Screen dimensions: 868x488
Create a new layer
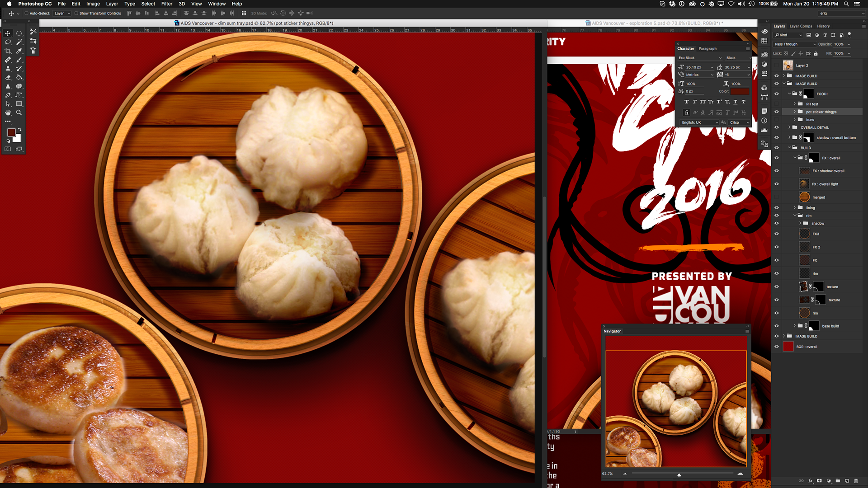coord(847,481)
